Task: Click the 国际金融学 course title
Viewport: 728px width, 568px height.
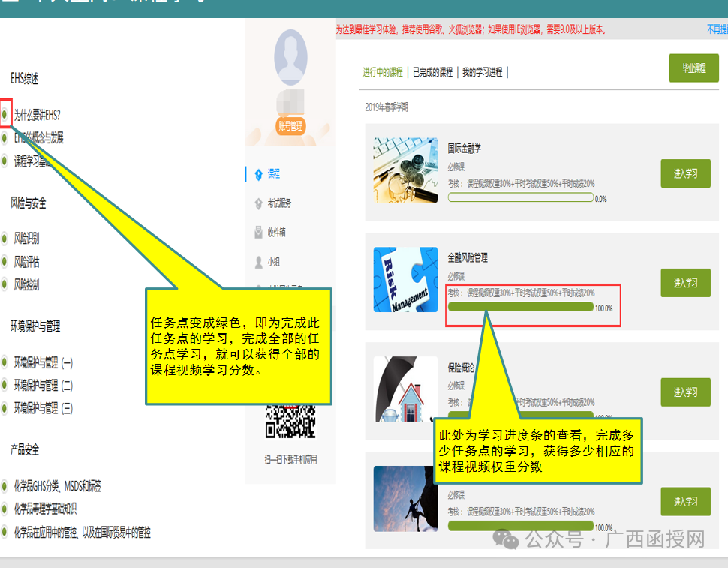Action: pos(464,149)
